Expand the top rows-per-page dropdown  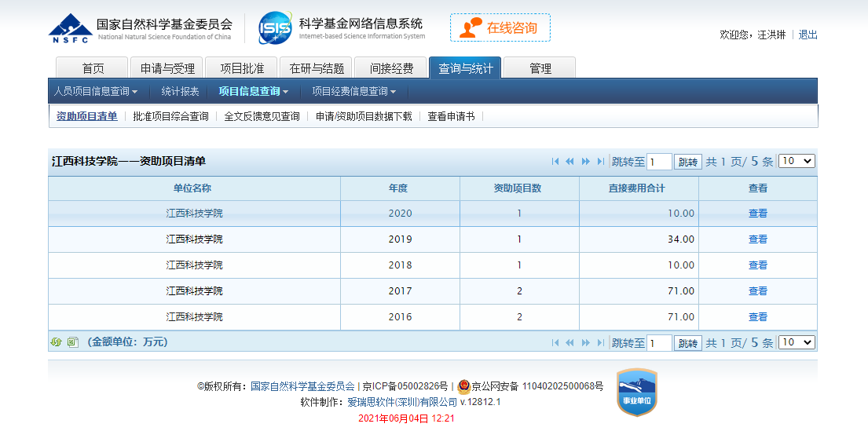pyautogui.click(x=797, y=161)
